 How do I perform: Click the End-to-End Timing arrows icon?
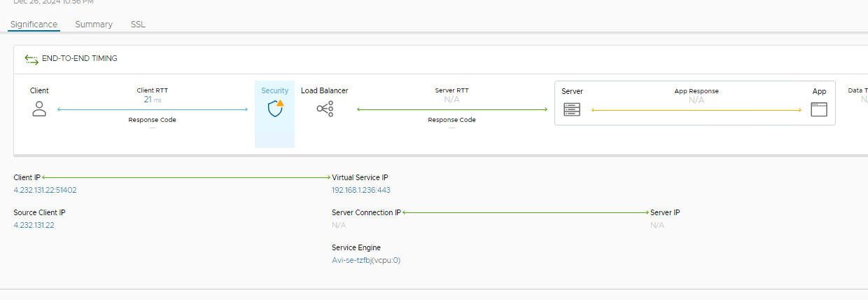tap(31, 59)
